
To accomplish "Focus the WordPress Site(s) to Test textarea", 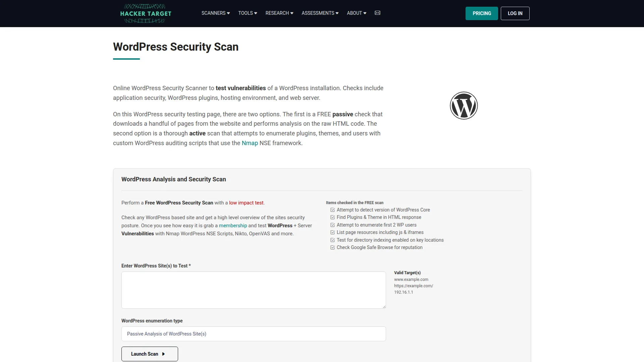I will click(254, 290).
